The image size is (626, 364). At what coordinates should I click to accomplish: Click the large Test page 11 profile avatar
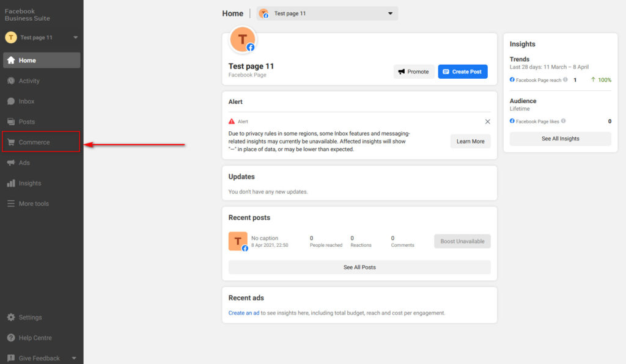(242, 40)
